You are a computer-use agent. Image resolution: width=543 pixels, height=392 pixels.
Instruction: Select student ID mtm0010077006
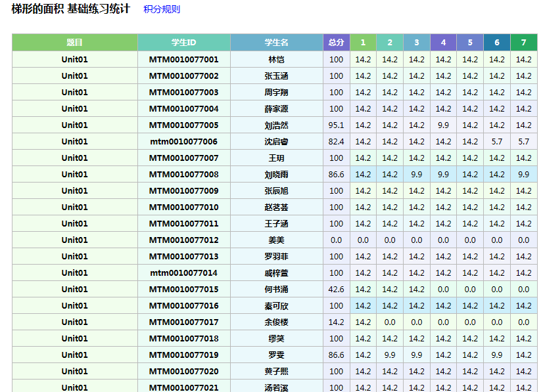184,142
